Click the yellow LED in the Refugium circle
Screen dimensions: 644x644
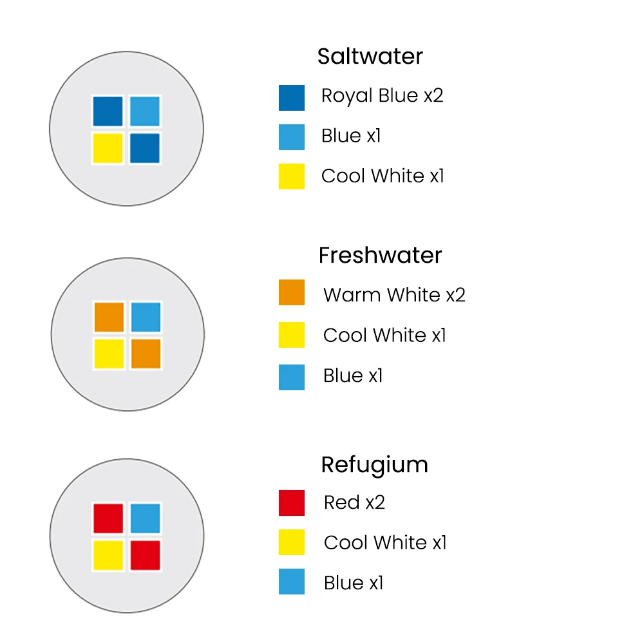(108, 555)
